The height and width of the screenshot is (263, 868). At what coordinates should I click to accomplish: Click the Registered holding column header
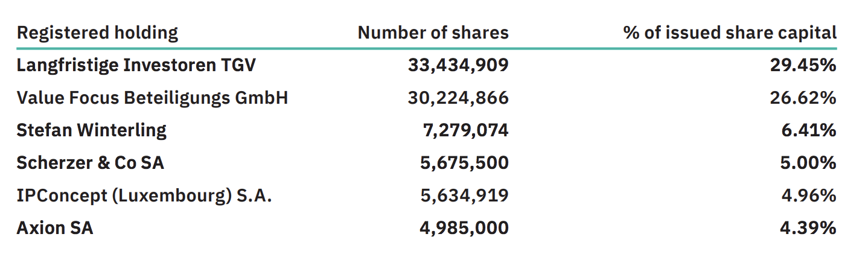point(97,33)
